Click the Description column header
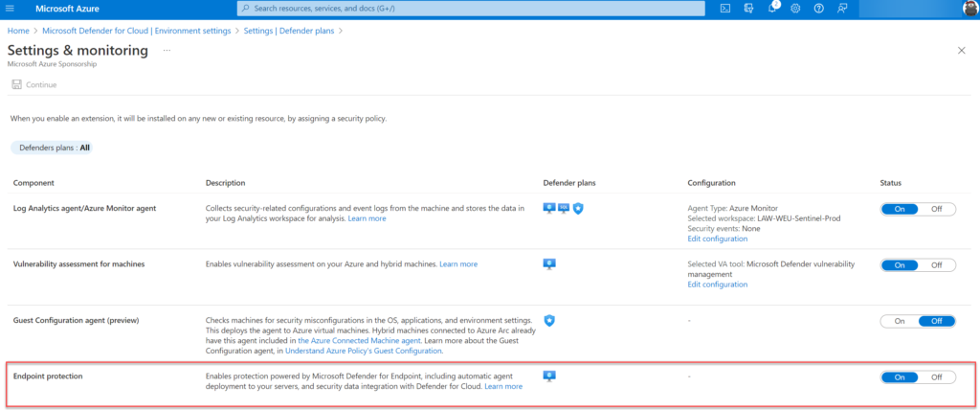The image size is (980, 410). [225, 183]
